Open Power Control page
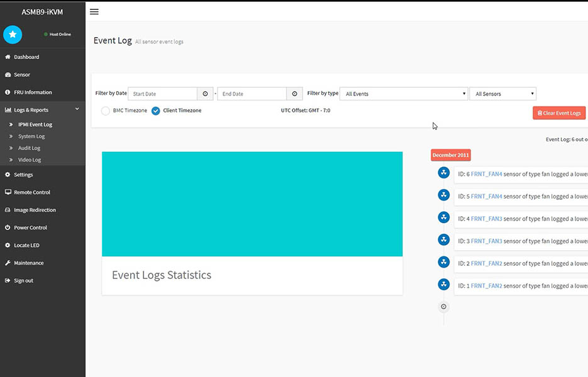The height and width of the screenshot is (377, 588). tap(30, 227)
